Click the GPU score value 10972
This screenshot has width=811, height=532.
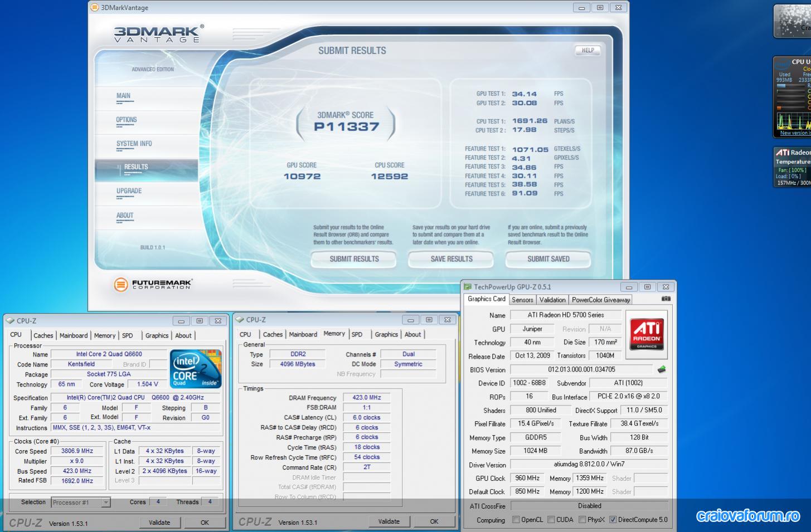point(302,176)
